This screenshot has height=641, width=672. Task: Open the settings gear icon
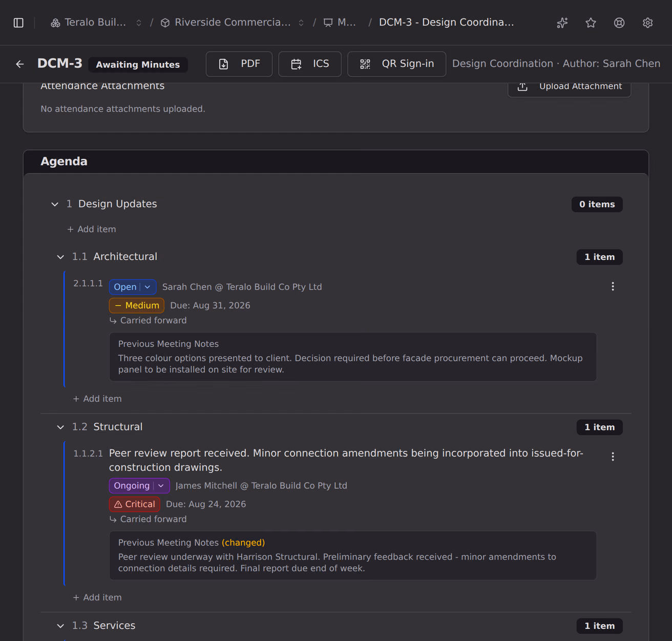(x=648, y=23)
